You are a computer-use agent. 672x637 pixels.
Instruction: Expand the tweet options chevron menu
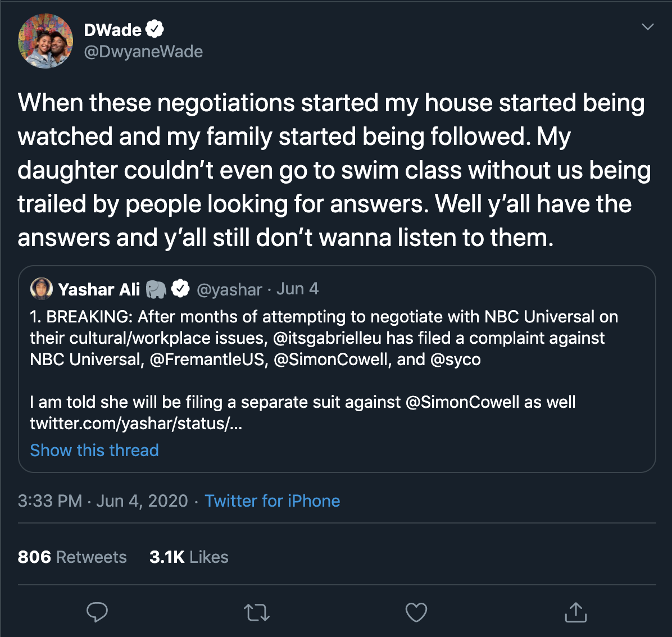click(648, 27)
